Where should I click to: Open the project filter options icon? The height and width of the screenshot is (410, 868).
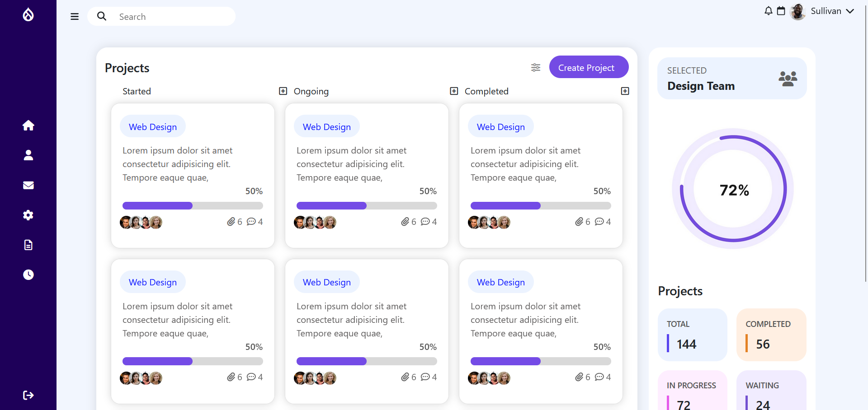coord(535,67)
